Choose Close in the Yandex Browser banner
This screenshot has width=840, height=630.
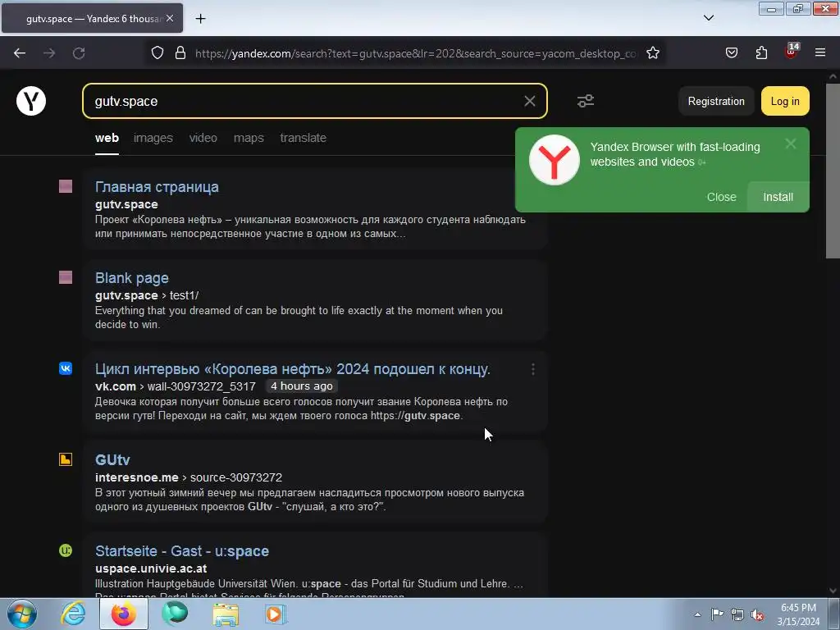click(x=722, y=197)
